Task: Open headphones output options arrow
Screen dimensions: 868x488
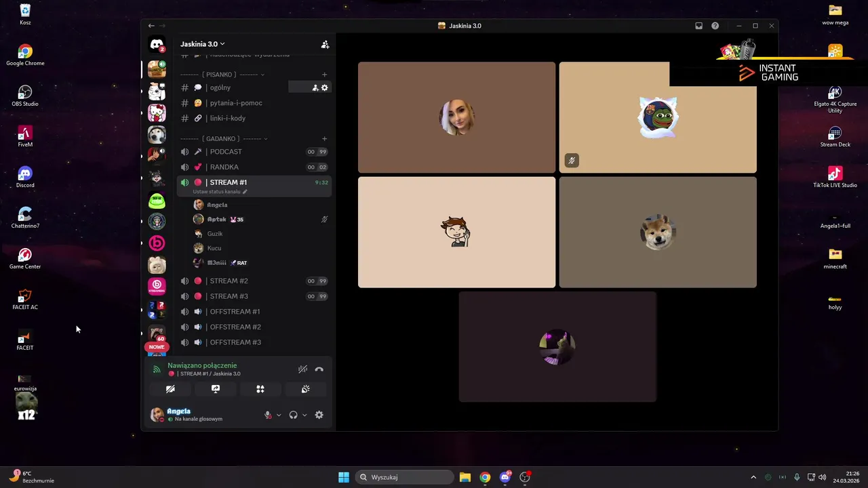Action: (304, 415)
